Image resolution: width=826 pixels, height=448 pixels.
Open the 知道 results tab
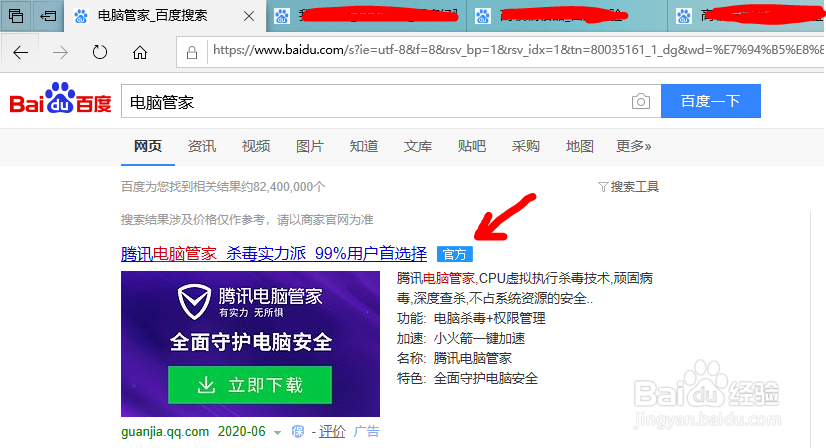point(364,146)
